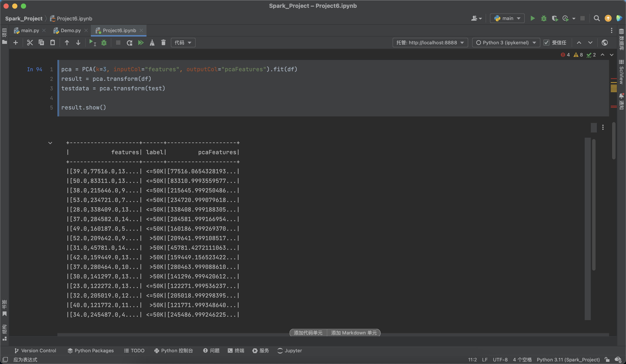
Task: Open output options three-dot menu
Action: pyautogui.click(x=603, y=127)
